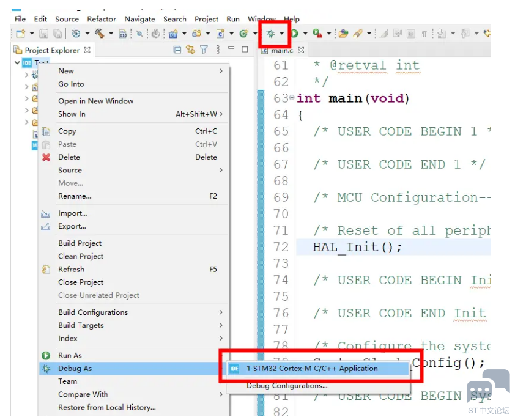Open Project Explorer view menu dots
Viewport: 515px width, 420px height.
[x=218, y=50]
